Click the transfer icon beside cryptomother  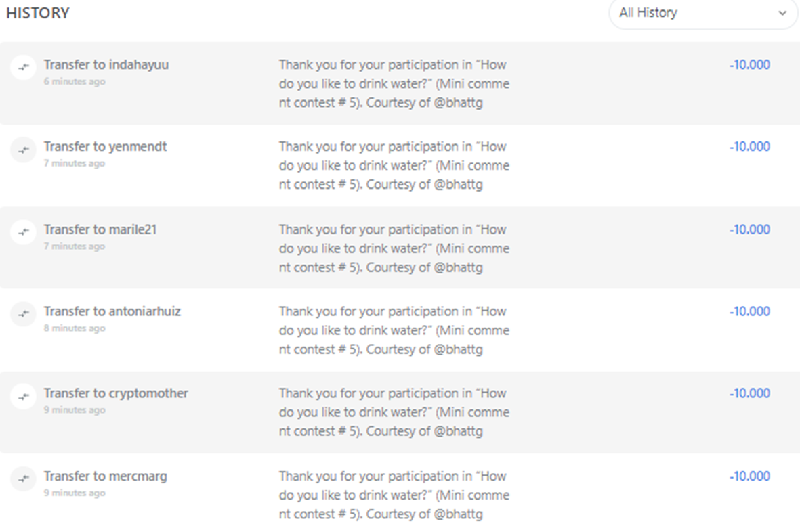coord(24,396)
